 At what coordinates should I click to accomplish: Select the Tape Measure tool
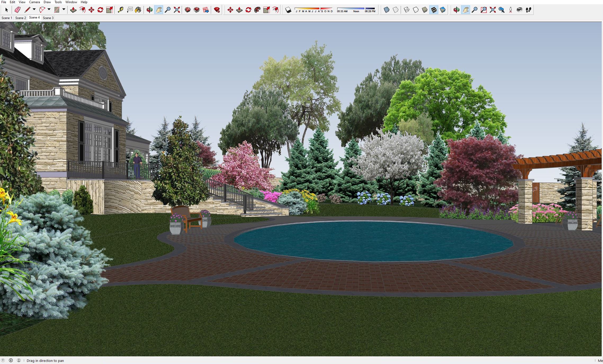point(120,10)
